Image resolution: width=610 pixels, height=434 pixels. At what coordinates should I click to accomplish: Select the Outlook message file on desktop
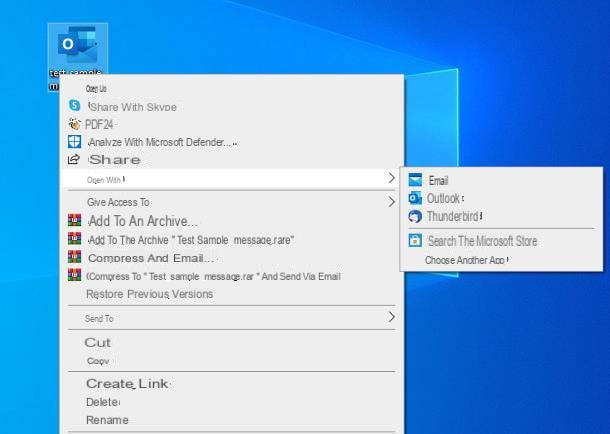tap(77, 47)
